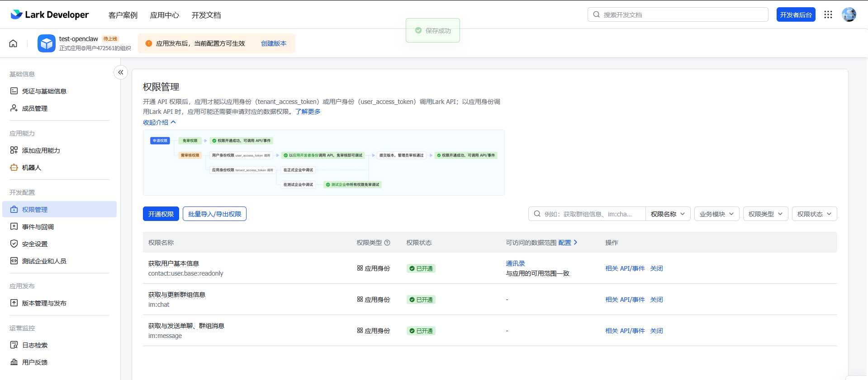The height and width of the screenshot is (380, 868).
Task: Click the user profile avatar
Action: click(849, 14)
